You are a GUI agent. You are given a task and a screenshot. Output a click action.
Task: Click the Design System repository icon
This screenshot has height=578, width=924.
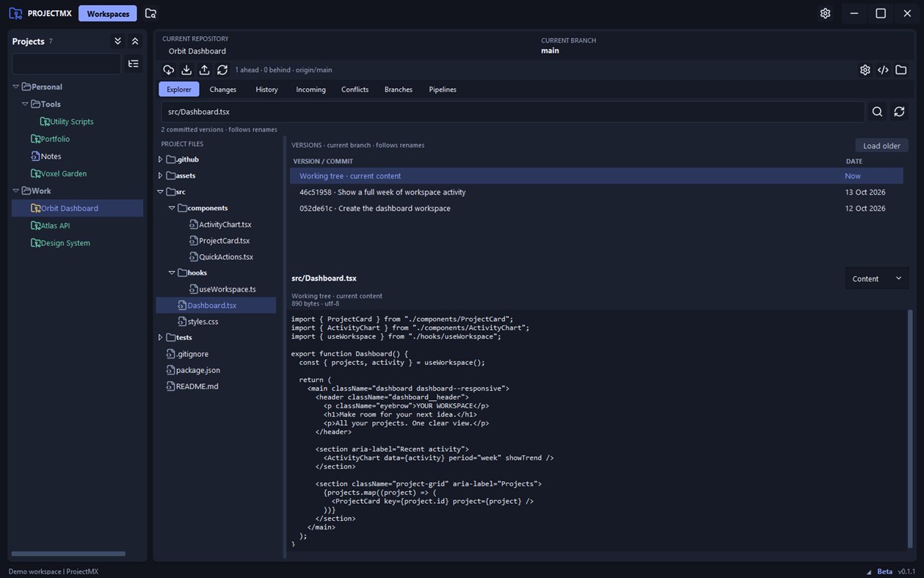35,243
